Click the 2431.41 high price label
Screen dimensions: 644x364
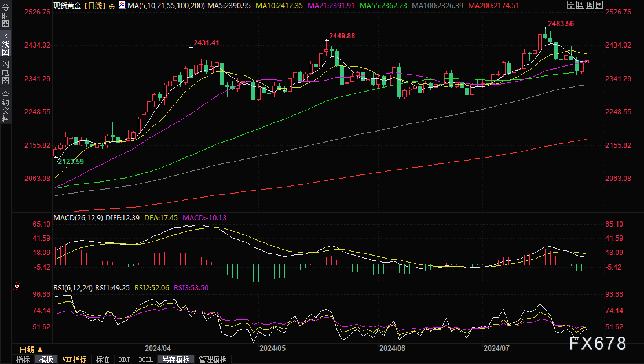pyautogui.click(x=206, y=43)
